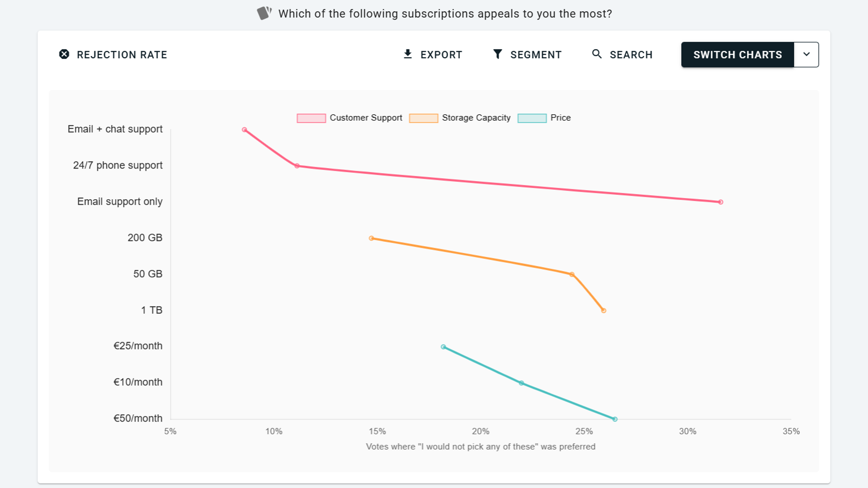
Task: Open the Segment filter option
Action: tap(536, 55)
